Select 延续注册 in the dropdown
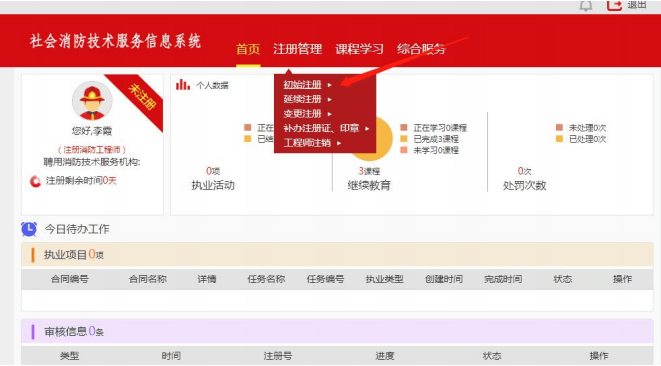This screenshot has height=366, width=661. (x=302, y=99)
